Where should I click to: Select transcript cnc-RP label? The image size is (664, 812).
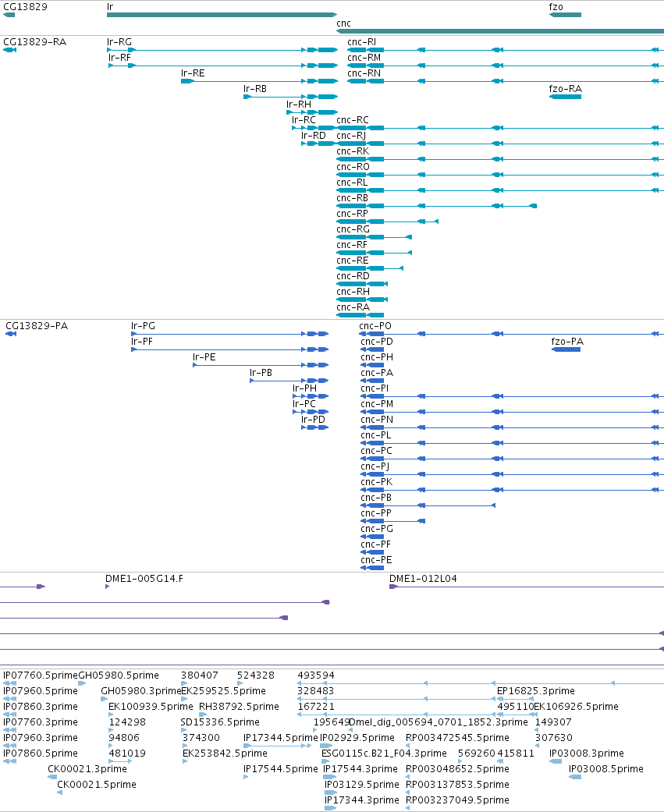pyautogui.click(x=352, y=213)
